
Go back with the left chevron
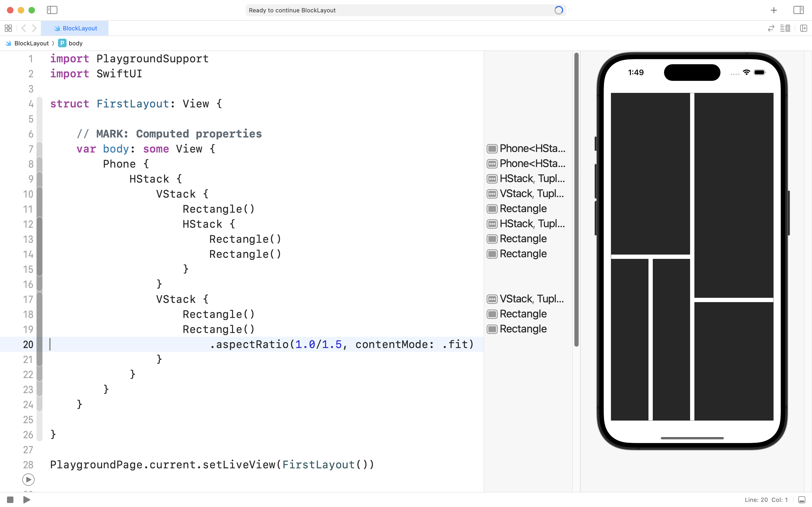tap(23, 28)
